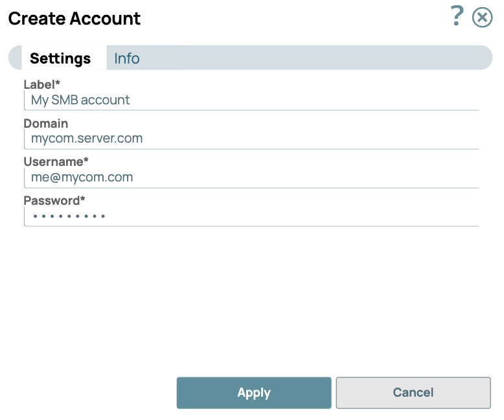Click the "Username*" field caption

(56, 162)
